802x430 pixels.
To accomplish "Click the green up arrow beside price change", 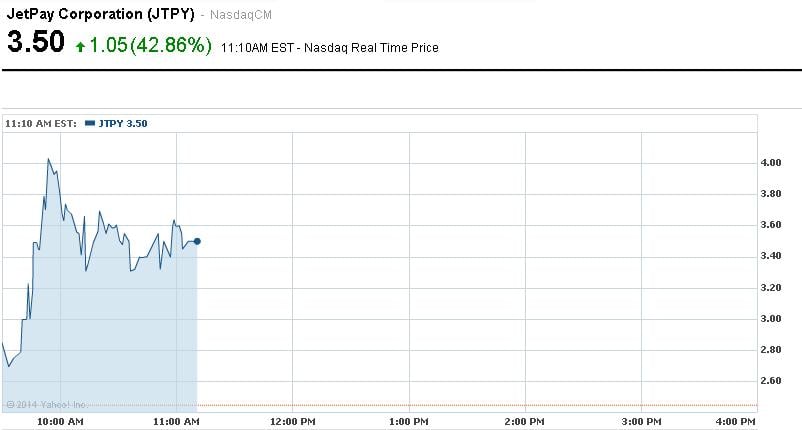I will tap(80, 47).
